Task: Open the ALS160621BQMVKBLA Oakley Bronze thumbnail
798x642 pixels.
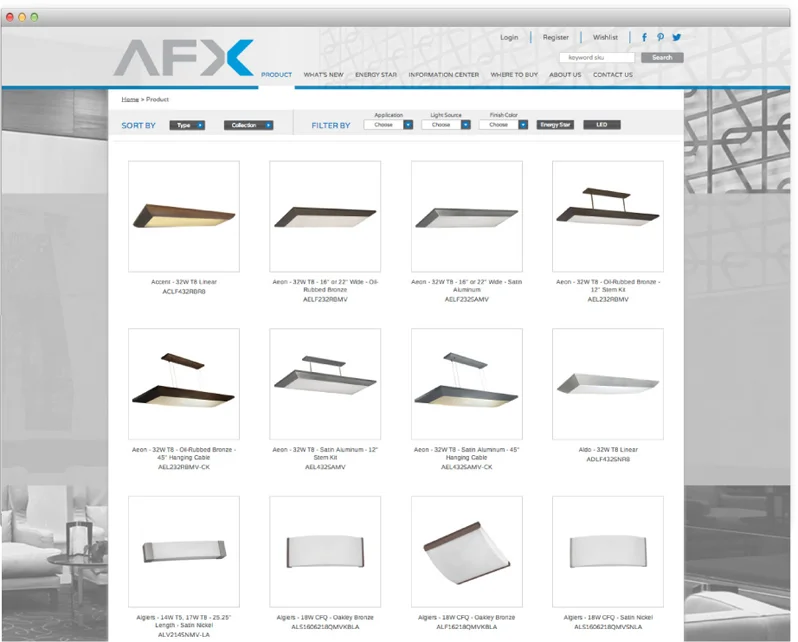Action: pos(325,552)
